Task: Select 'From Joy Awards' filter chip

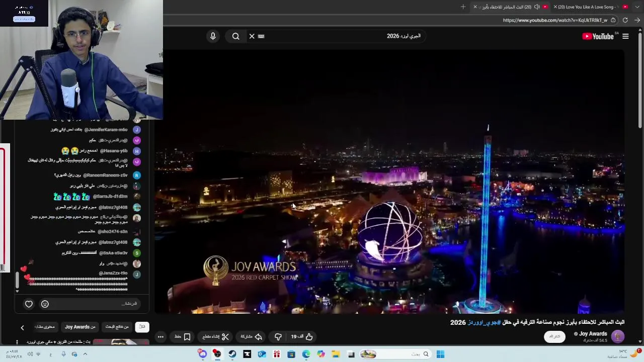Action: click(80, 327)
